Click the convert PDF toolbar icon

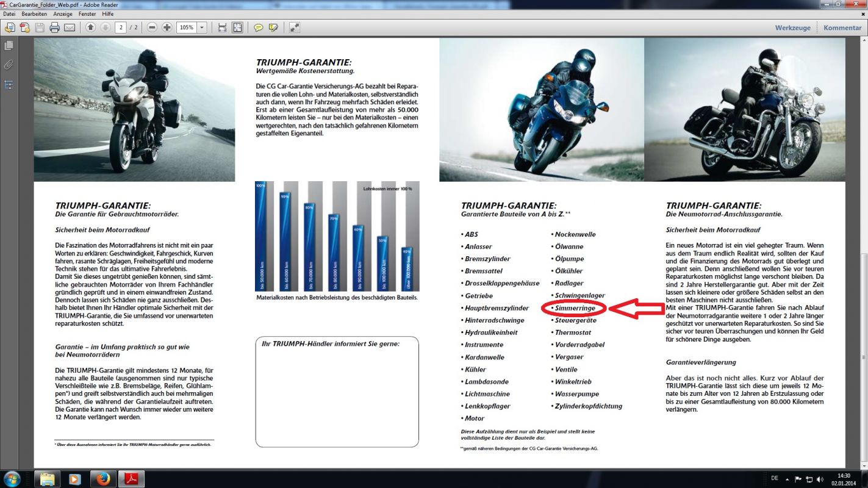pyautogui.click(x=25, y=27)
